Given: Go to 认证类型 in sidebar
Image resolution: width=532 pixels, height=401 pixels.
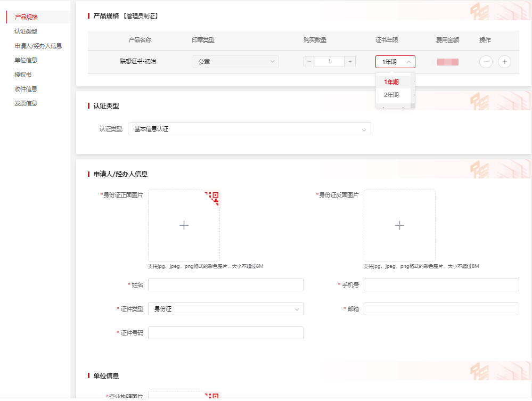Looking at the screenshot, I should (26, 31).
